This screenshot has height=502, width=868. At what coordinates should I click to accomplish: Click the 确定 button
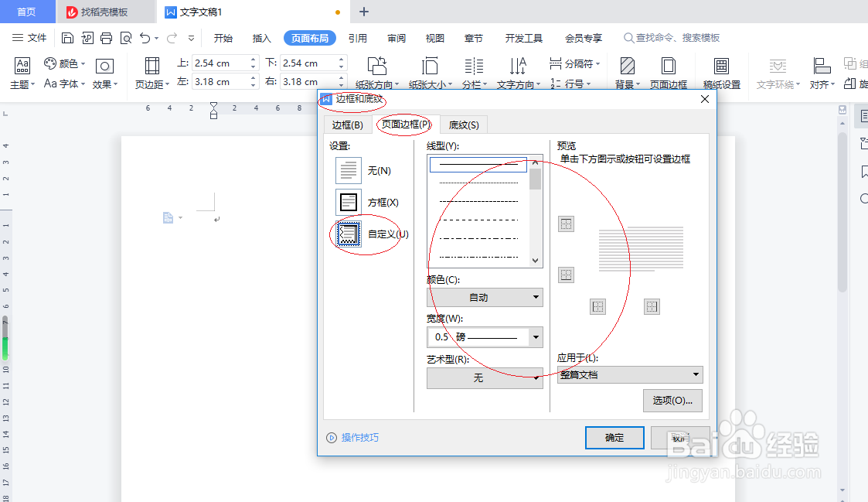pos(614,437)
